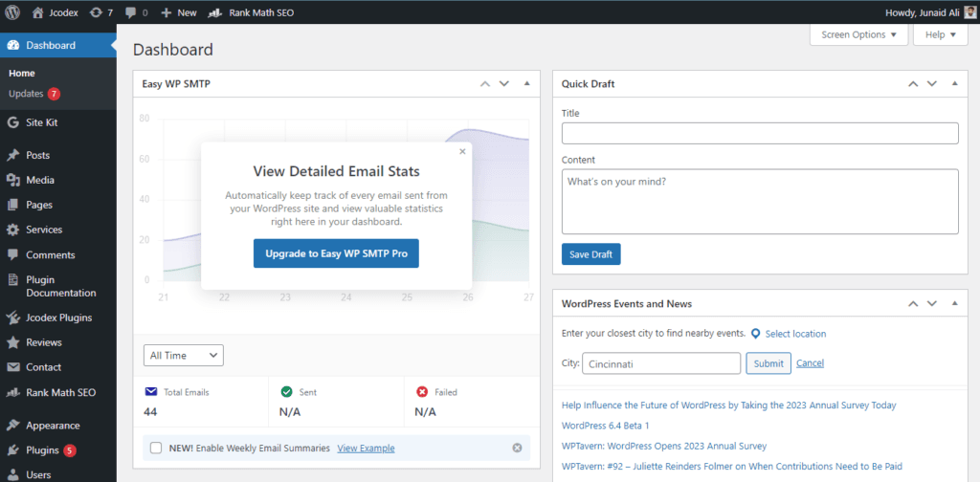Open Plugin Documentation in sidebar
980x482 pixels.
(58, 286)
